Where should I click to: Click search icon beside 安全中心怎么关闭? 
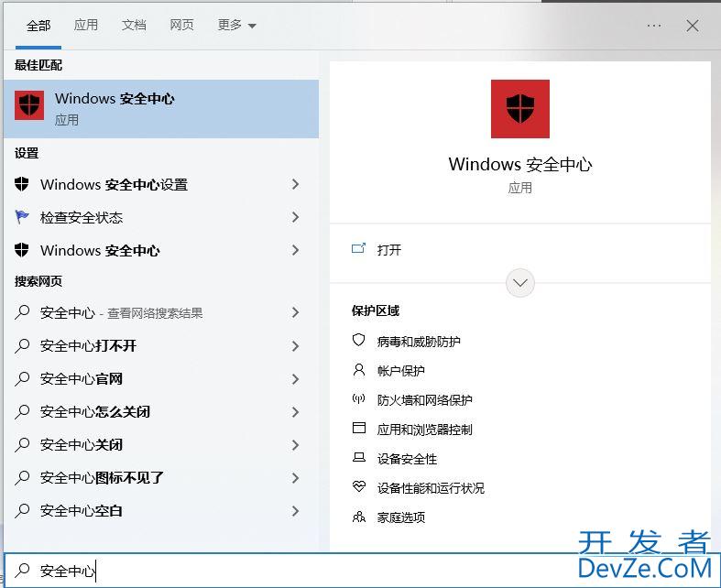(22, 412)
